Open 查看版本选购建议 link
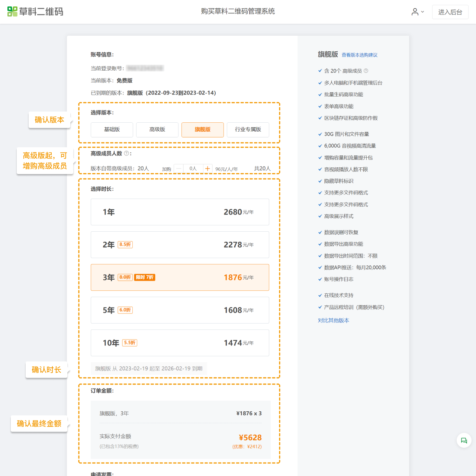 pos(360,55)
